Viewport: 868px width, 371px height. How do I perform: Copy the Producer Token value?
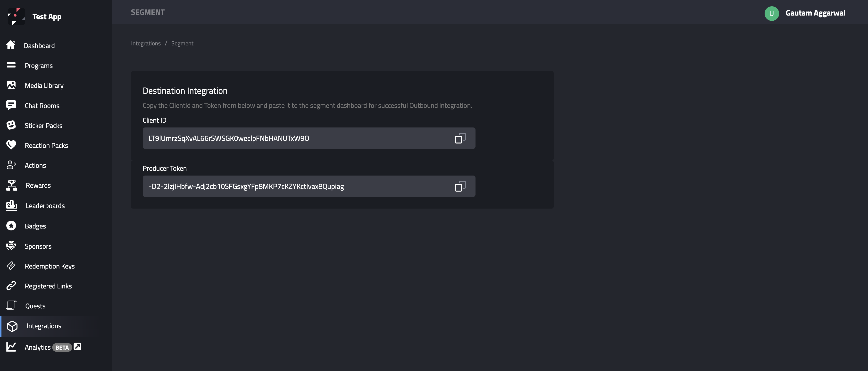[x=460, y=186]
